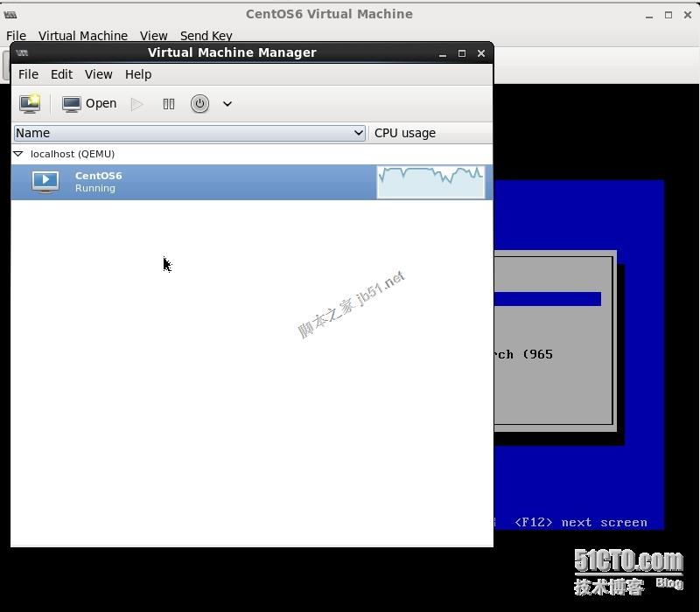Viewport: 700px width, 612px height.
Task: Maximize the Virtual Machine Manager window
Action: (462, 53)
